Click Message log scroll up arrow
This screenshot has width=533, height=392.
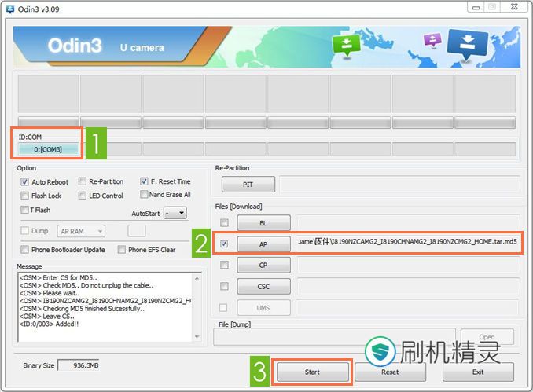pos(197,278)
